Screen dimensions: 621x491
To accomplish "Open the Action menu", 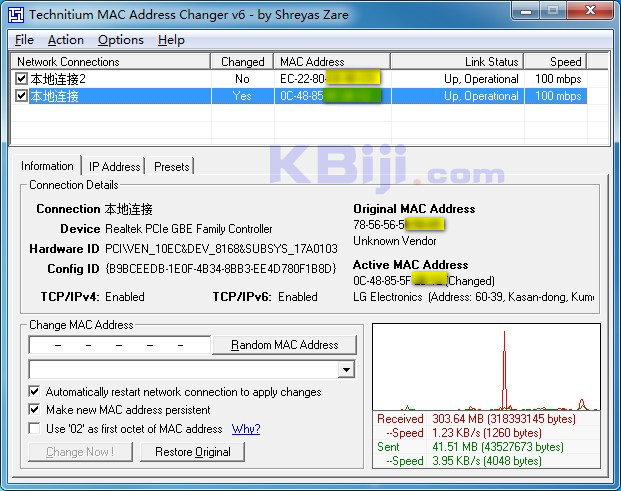I will (x=66, y=40).
